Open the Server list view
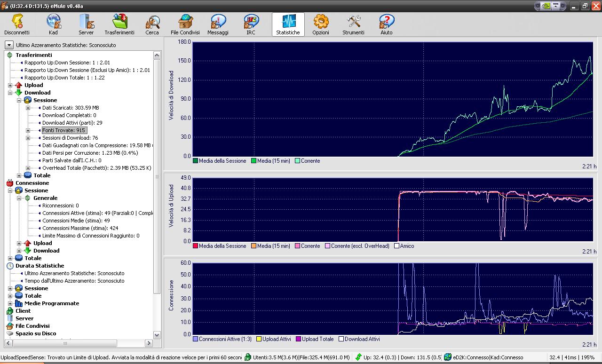 coord(86,24)
